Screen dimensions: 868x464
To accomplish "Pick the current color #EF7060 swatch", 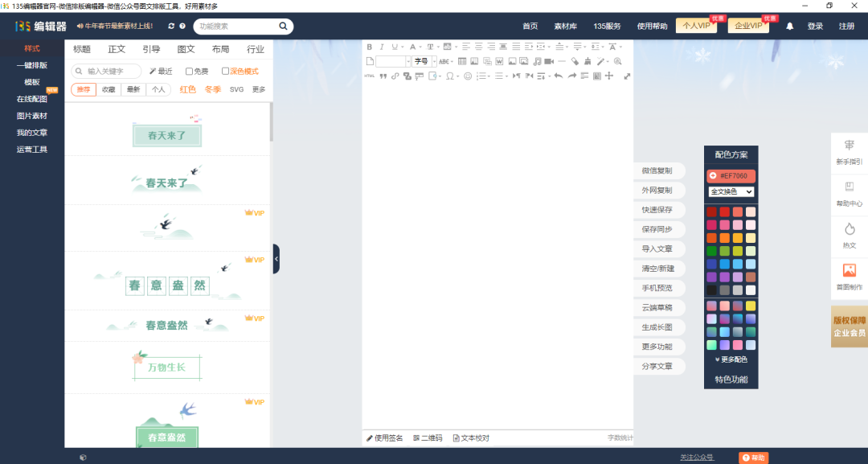I will (731, 175).
